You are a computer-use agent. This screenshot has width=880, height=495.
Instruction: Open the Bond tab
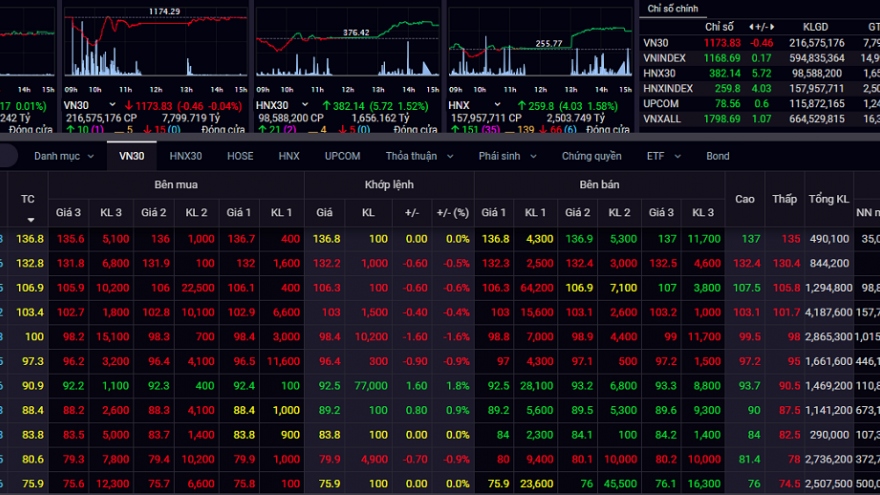point(718,156)
